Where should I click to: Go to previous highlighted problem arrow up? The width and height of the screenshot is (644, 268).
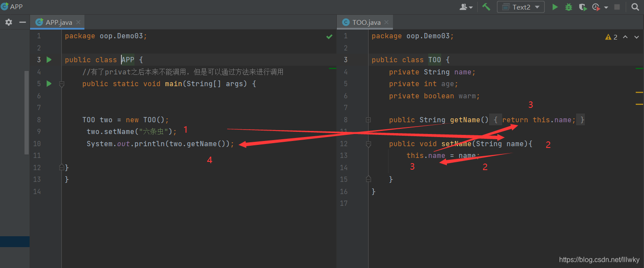coord(625,37)
